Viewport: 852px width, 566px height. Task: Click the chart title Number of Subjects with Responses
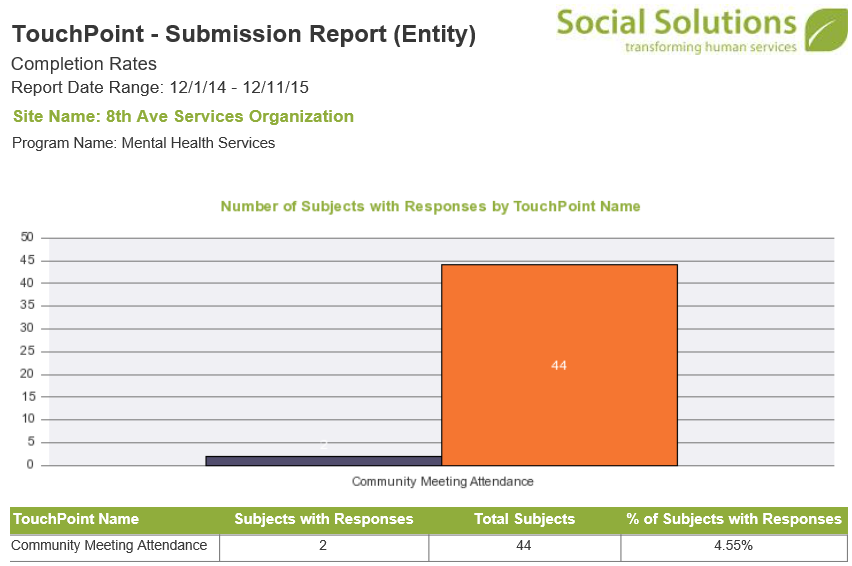click(430, 206)
